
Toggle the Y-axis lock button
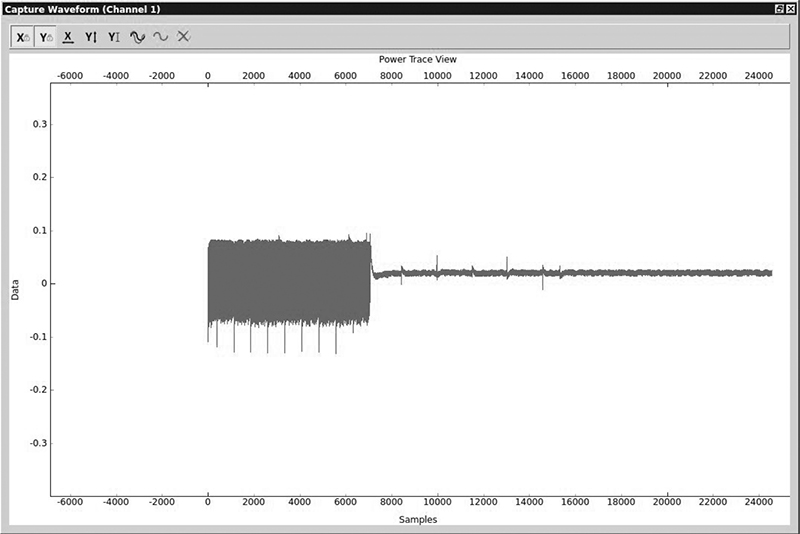pos(45,37)
